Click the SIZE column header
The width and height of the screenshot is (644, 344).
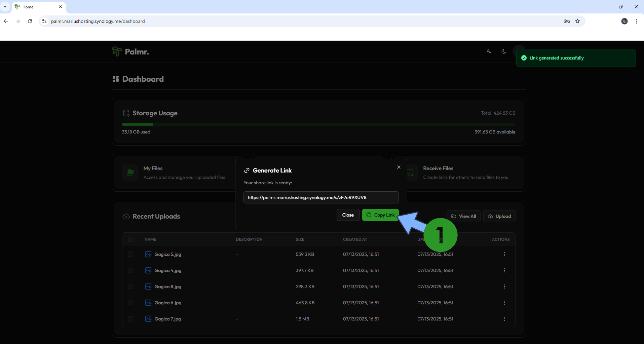pyautogui.click(x=300, y=239)
